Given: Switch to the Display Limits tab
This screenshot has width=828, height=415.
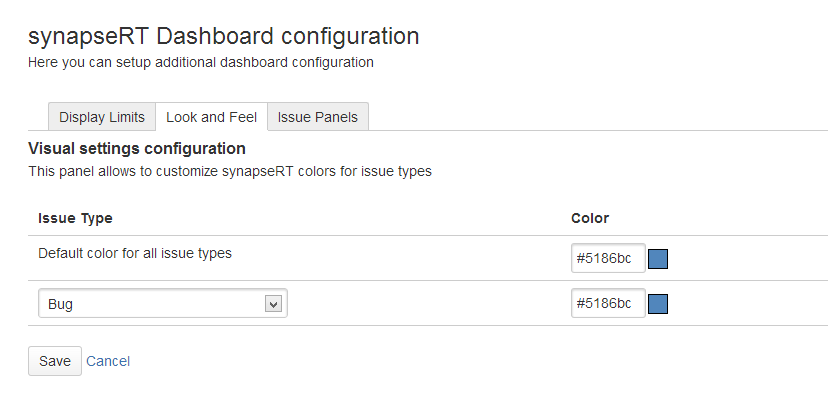Looking at the screenshot, I should [102, 117].
